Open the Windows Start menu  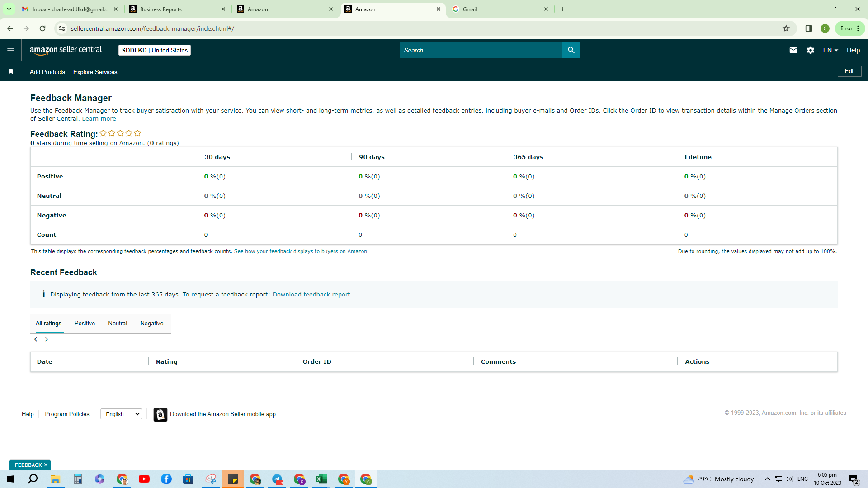pos(11,479)
